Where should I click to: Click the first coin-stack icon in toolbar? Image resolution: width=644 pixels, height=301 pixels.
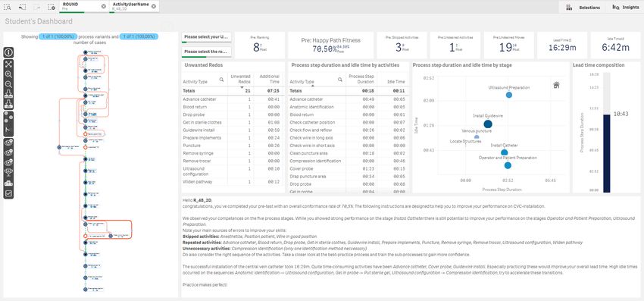point(8,143)
